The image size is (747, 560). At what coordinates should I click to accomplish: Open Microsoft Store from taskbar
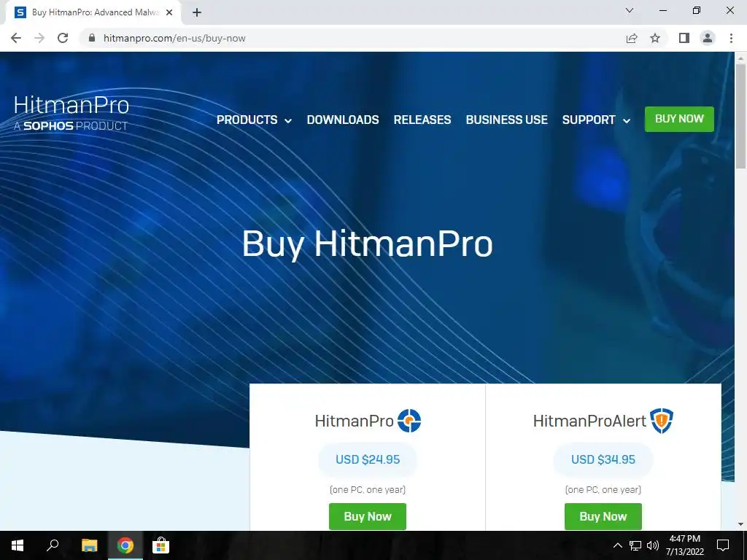tap(160, 545)
